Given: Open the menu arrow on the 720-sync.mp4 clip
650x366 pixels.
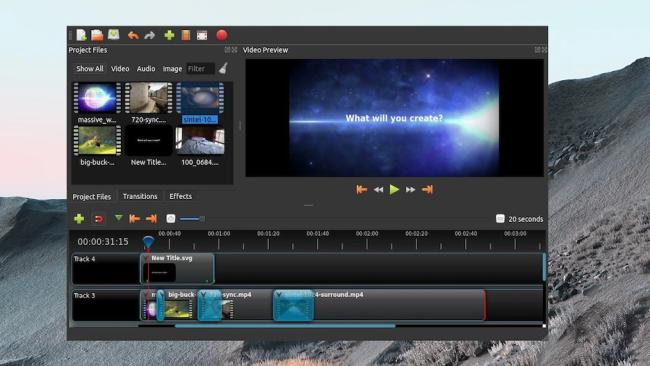Looking at the screenshot, I should (x=203, y=294).
